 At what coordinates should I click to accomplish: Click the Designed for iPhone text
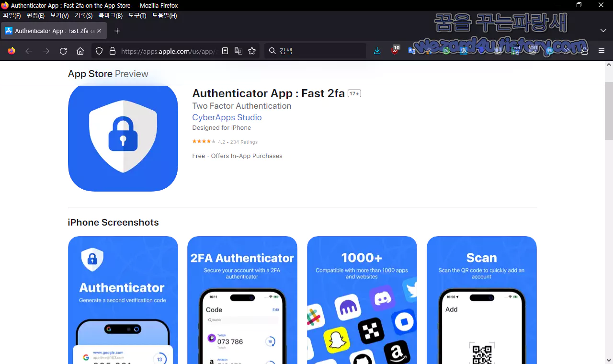click(x=222, y=128)
